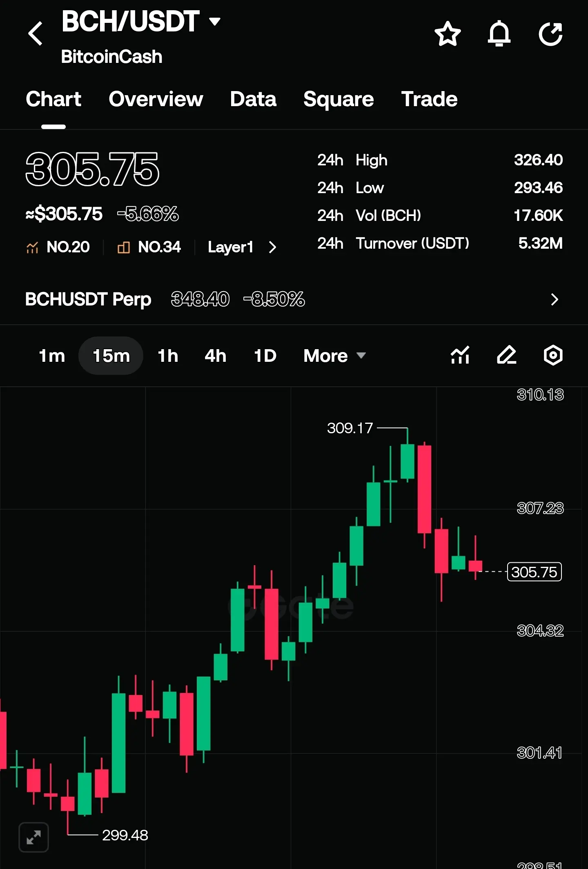This screenshot has width=588, height=869.
Task: Tap the NO.20 ranking label
Action: 68,247
